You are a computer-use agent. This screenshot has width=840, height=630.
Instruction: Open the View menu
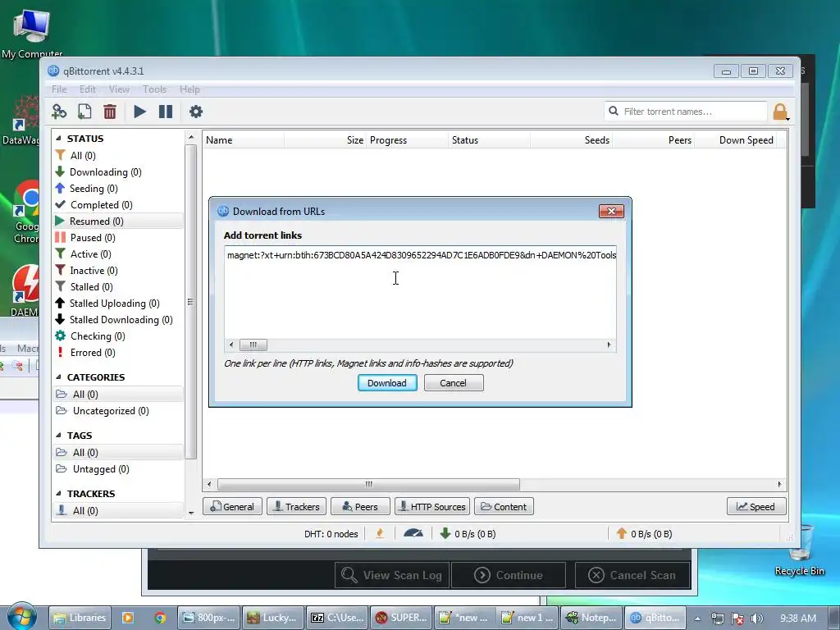click(119, 89)
